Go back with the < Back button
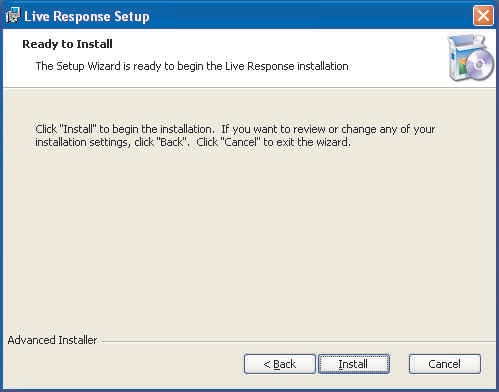The height and width of the screenshot is (392, 499). [x=279, y=364]
